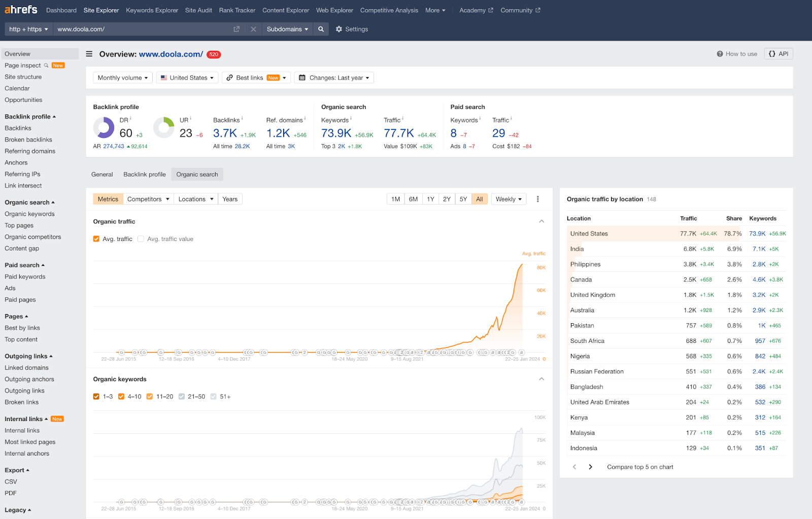Open URL in new tab icon
This screenshot has height=519, width=812.
click(x=236, y=29)
